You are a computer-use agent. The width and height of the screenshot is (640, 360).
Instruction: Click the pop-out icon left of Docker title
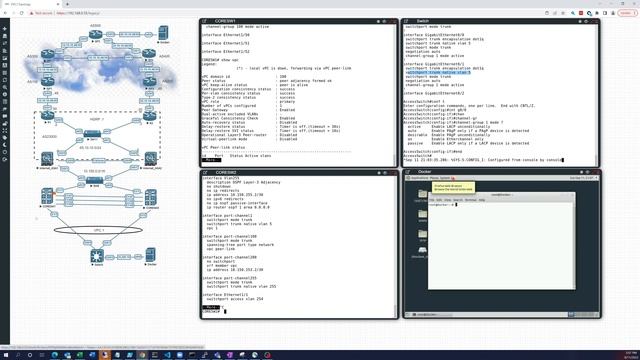408,172
